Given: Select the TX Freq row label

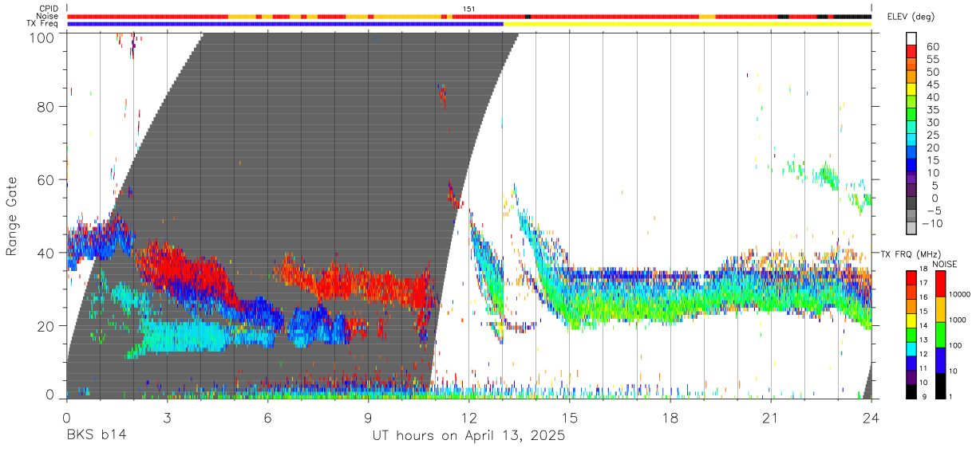Looking at the screenshot, I should 42,24.
